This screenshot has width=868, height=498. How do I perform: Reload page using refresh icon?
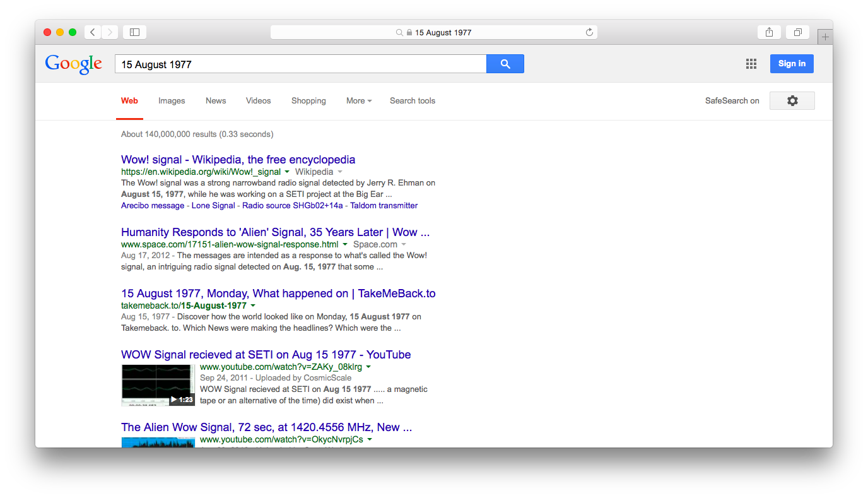(x=589, y=32)
